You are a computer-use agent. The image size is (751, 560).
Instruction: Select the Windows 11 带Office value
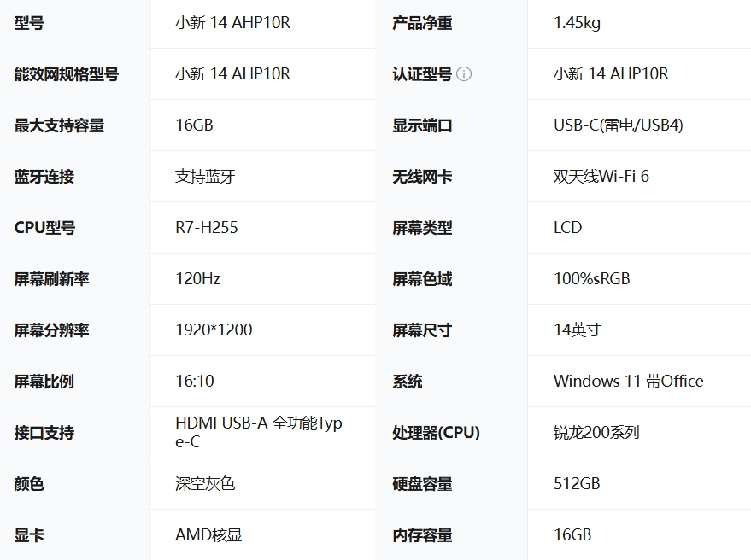click(x=628, y=382)
